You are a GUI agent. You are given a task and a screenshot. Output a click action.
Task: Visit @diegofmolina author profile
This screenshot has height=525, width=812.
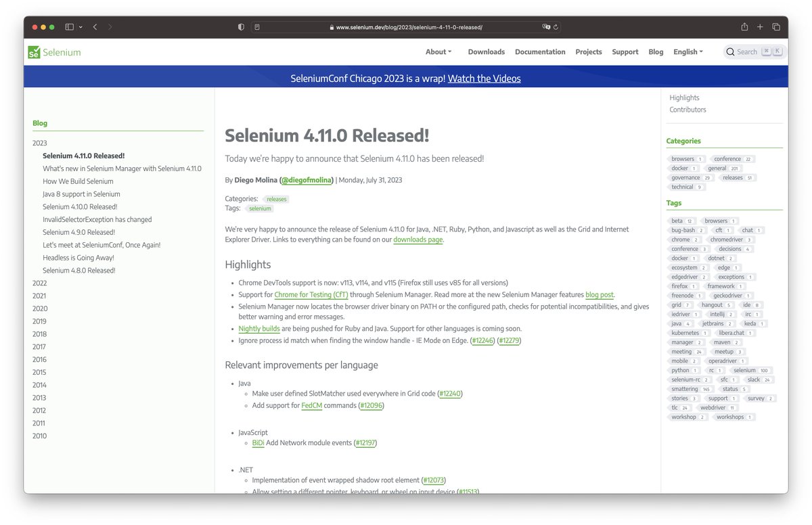[x=308, y=179]
